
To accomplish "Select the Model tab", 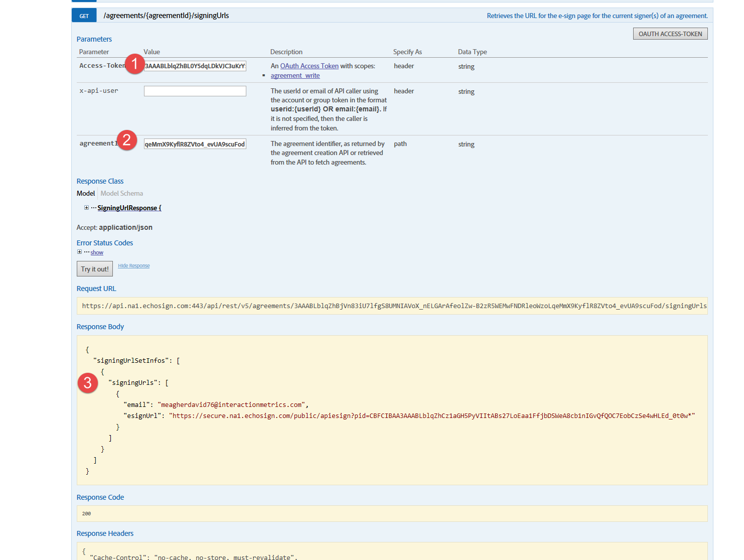I will 85,193.
